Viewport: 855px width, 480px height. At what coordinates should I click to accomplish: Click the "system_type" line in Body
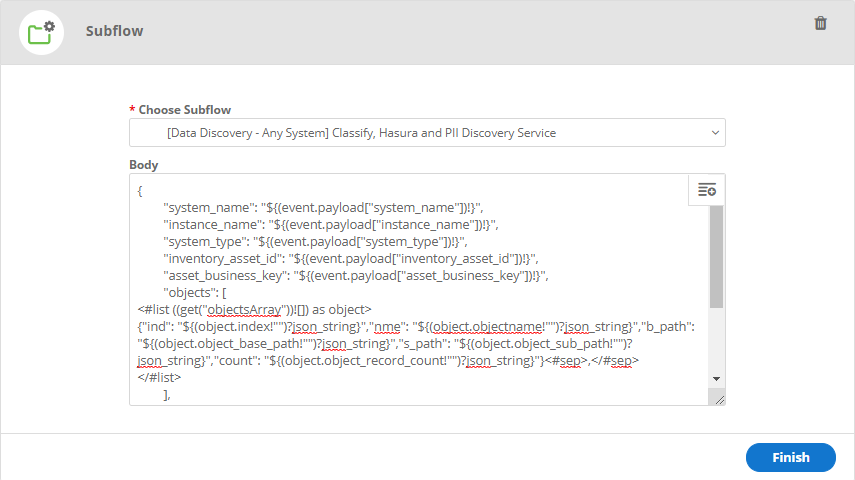[316, 241]
